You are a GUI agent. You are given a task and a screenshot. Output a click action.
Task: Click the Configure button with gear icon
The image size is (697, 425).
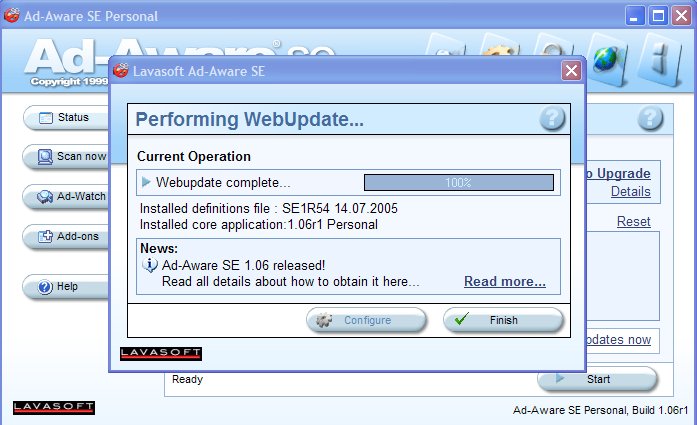coord(366,320)
